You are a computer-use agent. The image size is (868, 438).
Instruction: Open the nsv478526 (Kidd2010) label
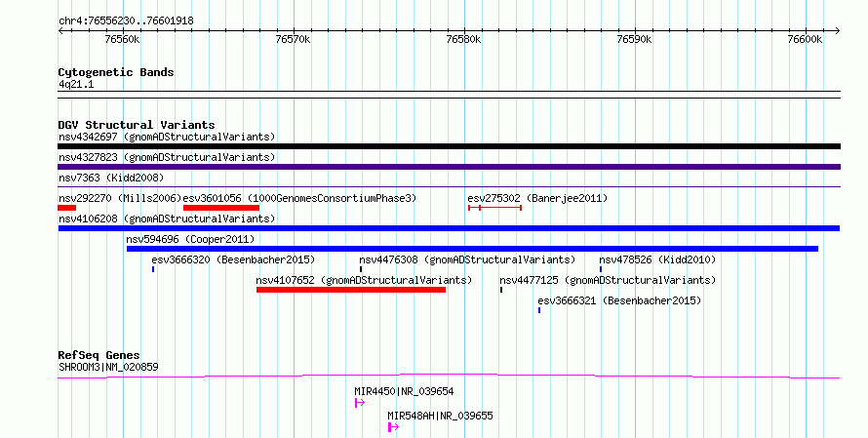(657, 259)
